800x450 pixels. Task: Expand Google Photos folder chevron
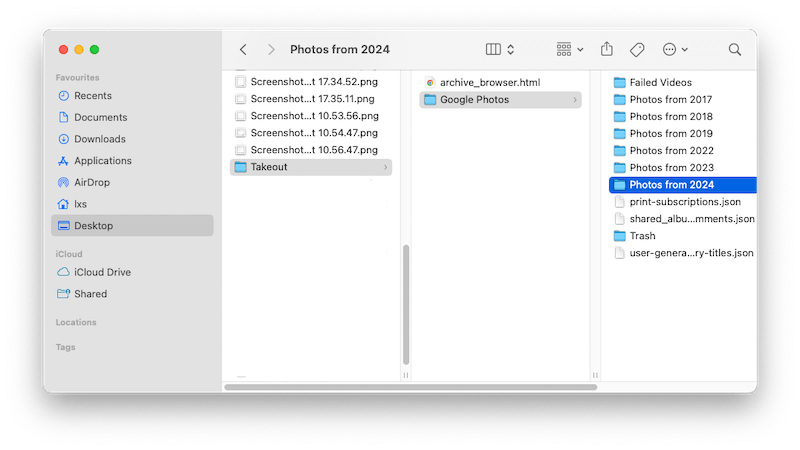click(575, 100)
